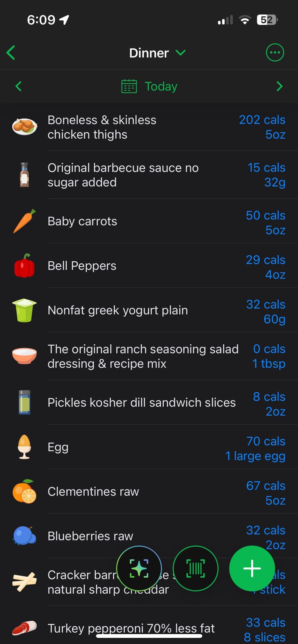Open the more options ellipsis menu

(275, 52)
